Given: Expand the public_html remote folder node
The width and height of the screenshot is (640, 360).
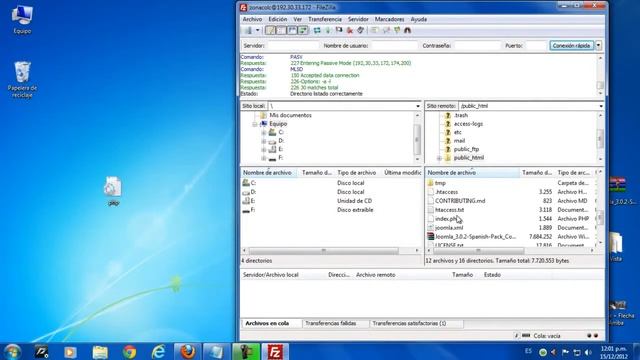Looking at the screenshot, I should tap(439, 158).
